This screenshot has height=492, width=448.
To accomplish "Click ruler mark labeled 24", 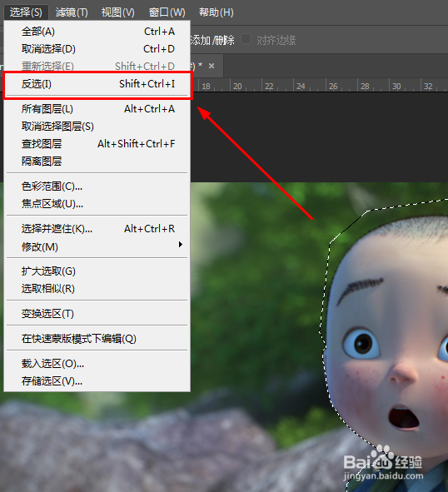I will [x=301, y=86].
